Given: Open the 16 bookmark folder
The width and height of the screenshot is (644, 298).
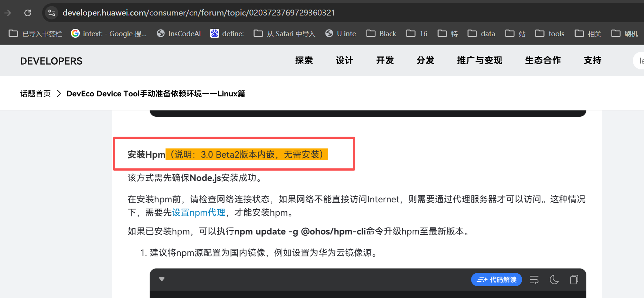Looking at the screenshot, I should (x=417, y=34).
